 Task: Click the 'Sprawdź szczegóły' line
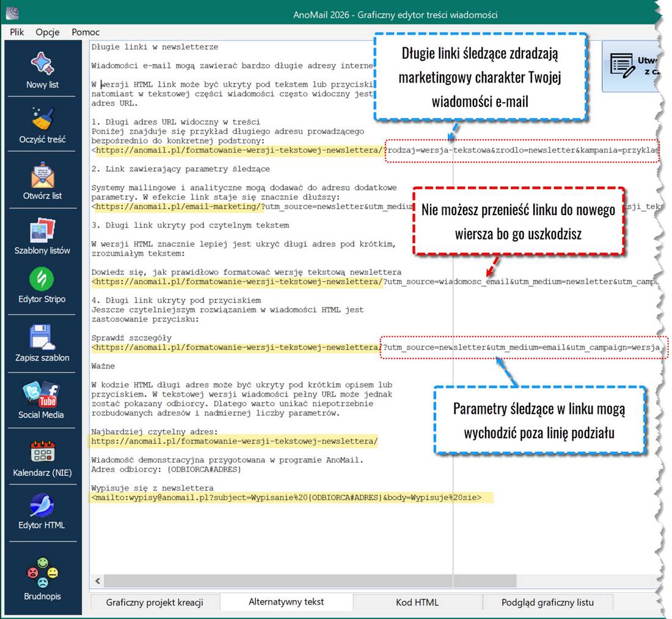[131, 338]
